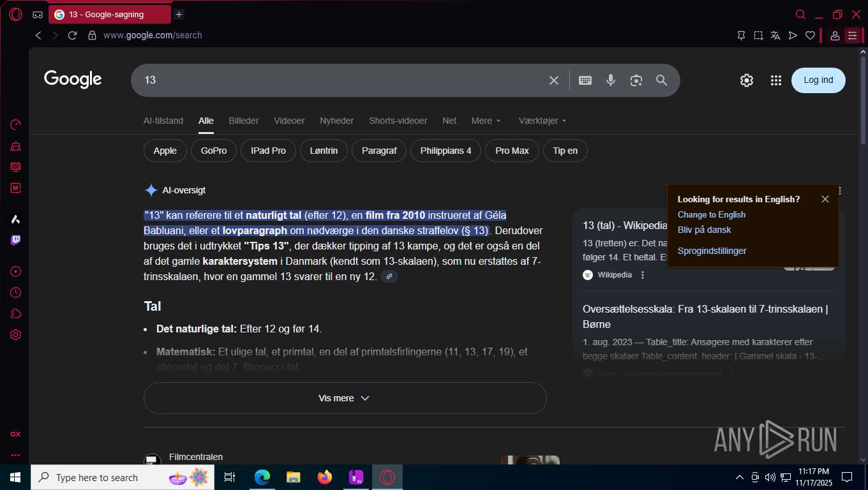
Task: Open a new tab with plus button
Action: [x=179, y=14]
